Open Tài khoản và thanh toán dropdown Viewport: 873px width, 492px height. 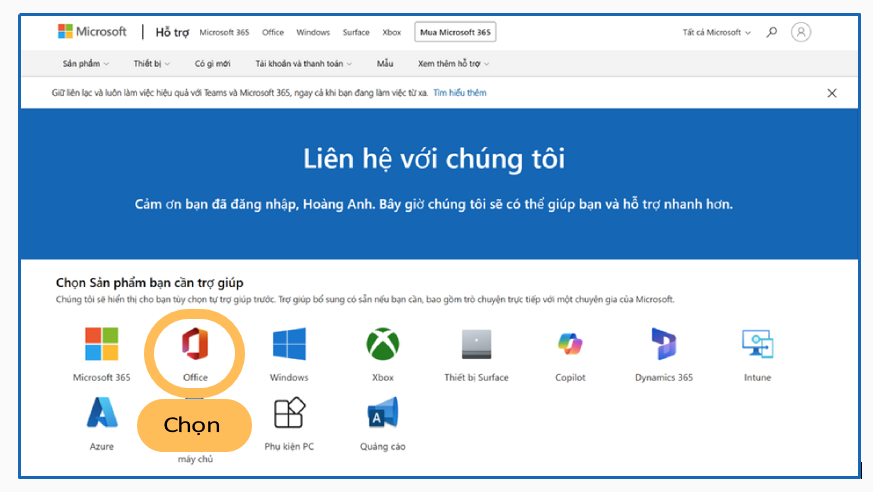click(303, 63)
